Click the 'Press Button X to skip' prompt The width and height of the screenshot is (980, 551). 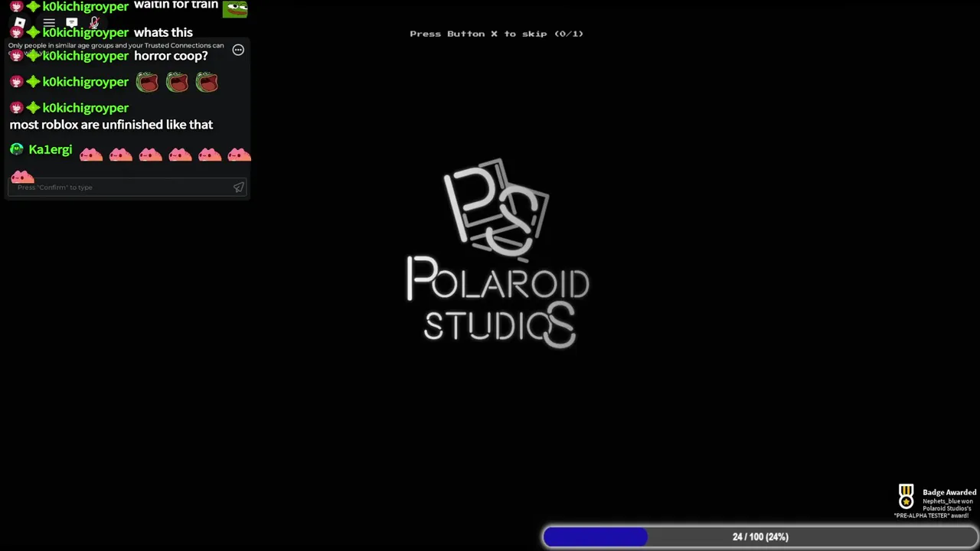(x=496, y=34)
